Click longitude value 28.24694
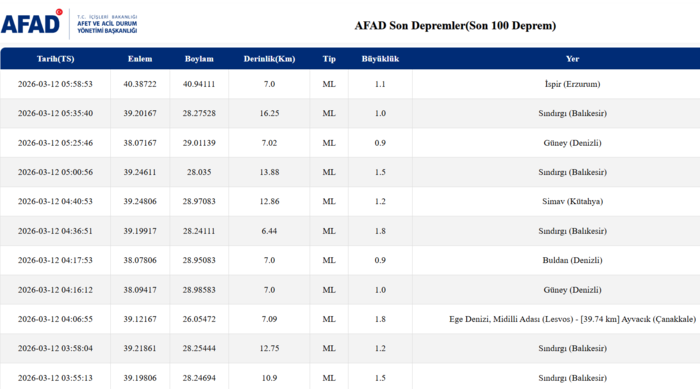Image resolution: width=700 pixels, height=389 pixels. click(199, 378)
